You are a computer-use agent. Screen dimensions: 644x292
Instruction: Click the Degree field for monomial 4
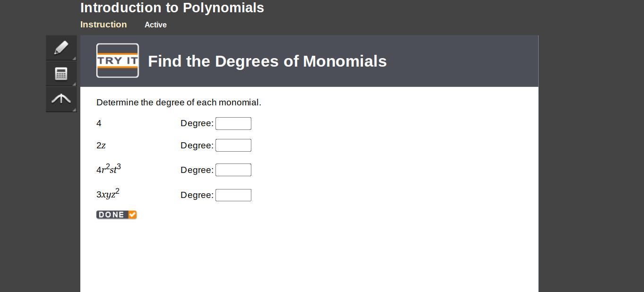pos(233,123)
